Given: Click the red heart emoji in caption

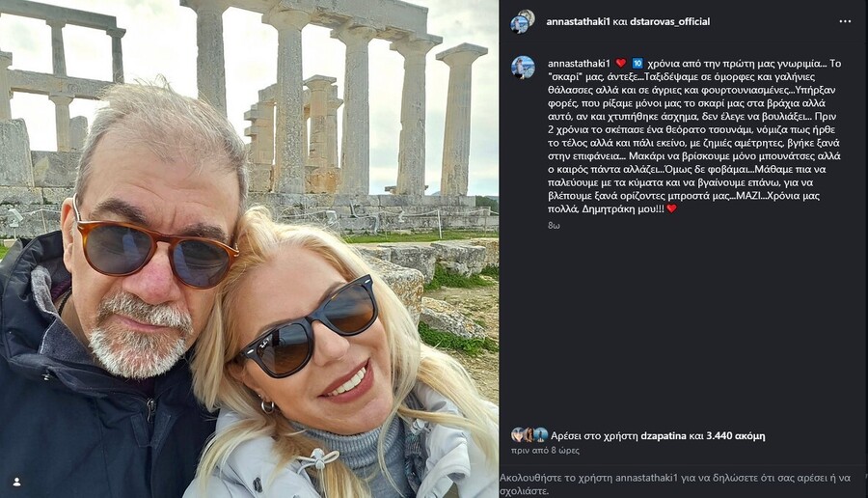Looking at the screenshot, I should click(x=621, y=64).
